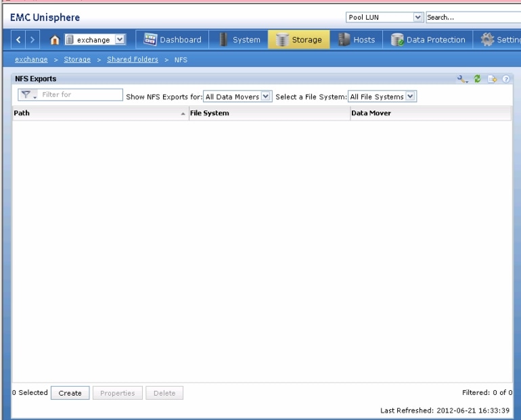521x420 pixels.
Task: Click the Create button
Action: coord(70,393)
